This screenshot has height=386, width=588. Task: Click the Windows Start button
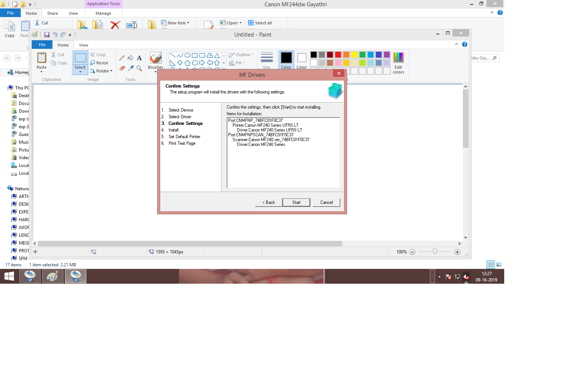[x=9, y=276]
